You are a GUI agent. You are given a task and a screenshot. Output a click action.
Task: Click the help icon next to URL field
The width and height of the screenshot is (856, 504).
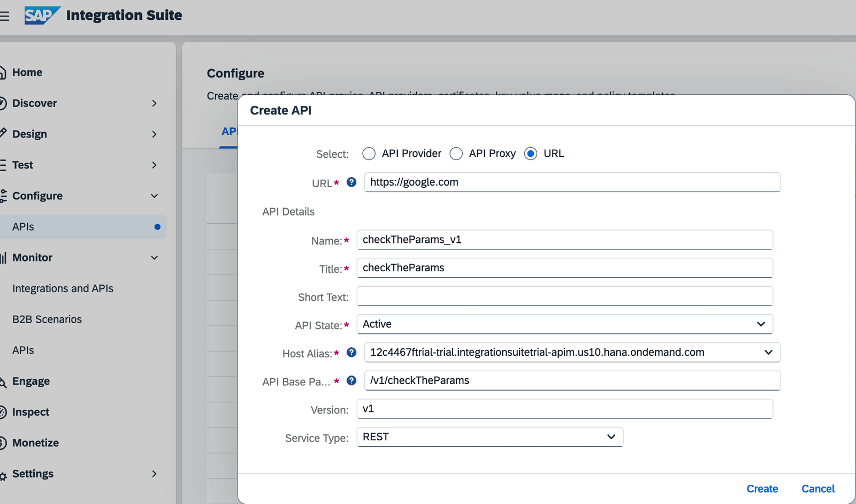click(x=351, y=182)
